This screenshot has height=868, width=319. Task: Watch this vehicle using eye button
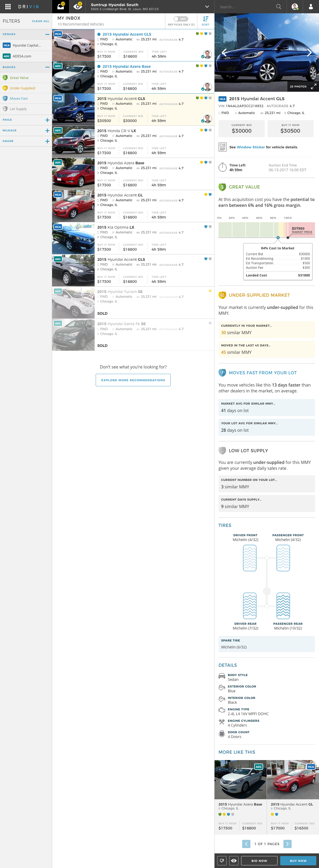(234, 861)
